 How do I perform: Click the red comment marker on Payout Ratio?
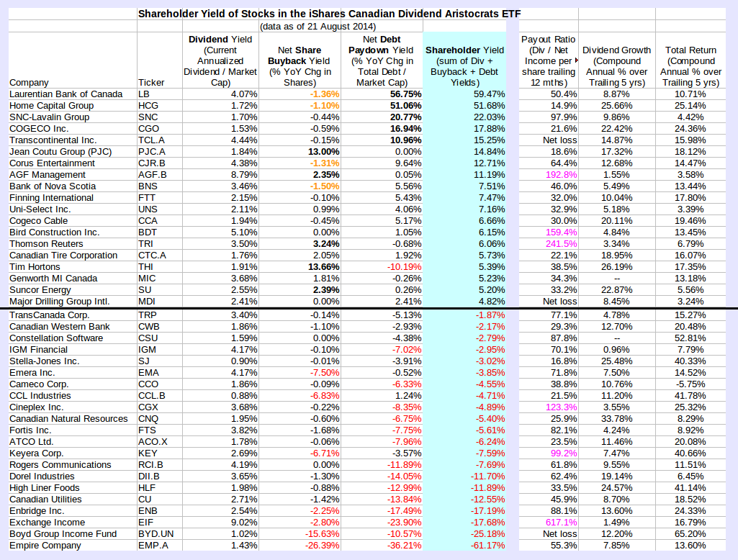point(577,60)
